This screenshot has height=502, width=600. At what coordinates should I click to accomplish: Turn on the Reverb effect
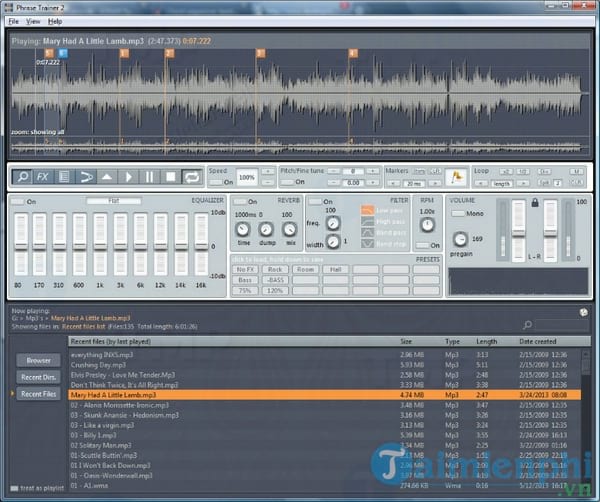[240, 201]
